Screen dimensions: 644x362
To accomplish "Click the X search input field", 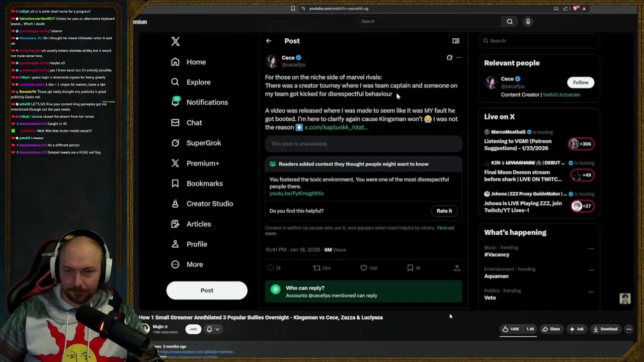I will [539, 41].
